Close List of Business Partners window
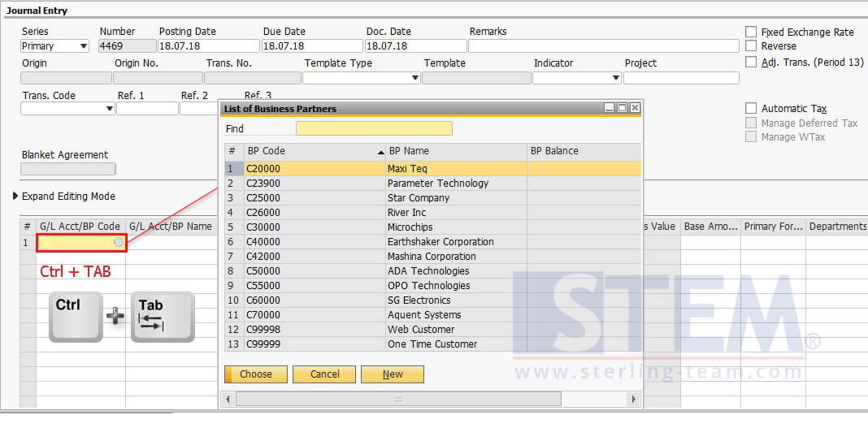Screen dimensions: 868x428 pyautogui.click(x=635, y=108)
